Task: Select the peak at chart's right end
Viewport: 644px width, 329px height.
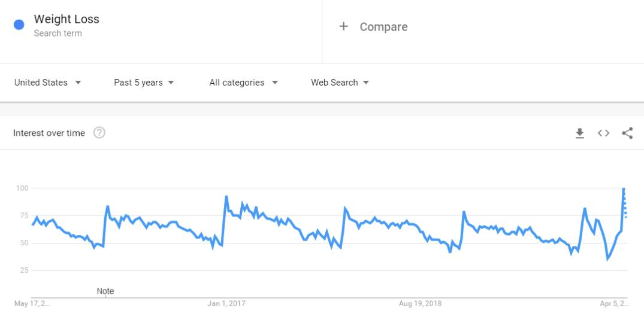Action: click(624, 188)
